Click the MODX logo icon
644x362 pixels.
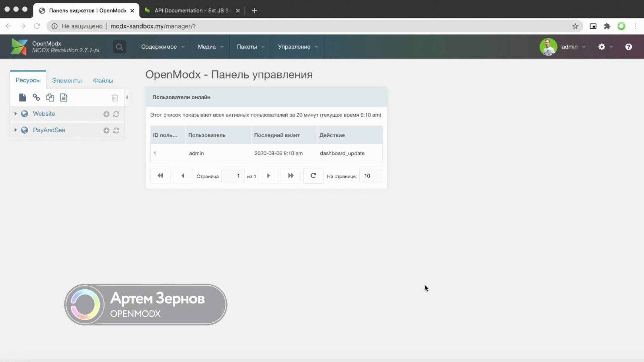tap(19, 47)
